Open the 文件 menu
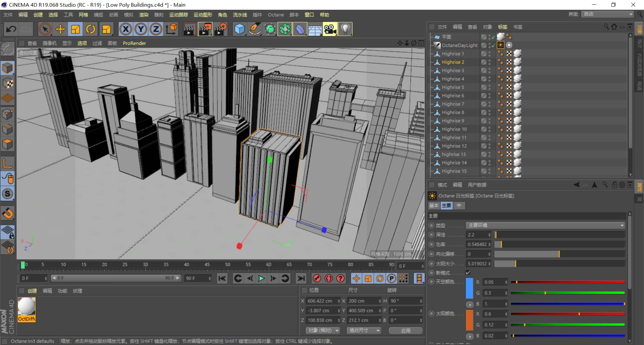This screenshot has height=345, width=644. [x=8, y=15]
